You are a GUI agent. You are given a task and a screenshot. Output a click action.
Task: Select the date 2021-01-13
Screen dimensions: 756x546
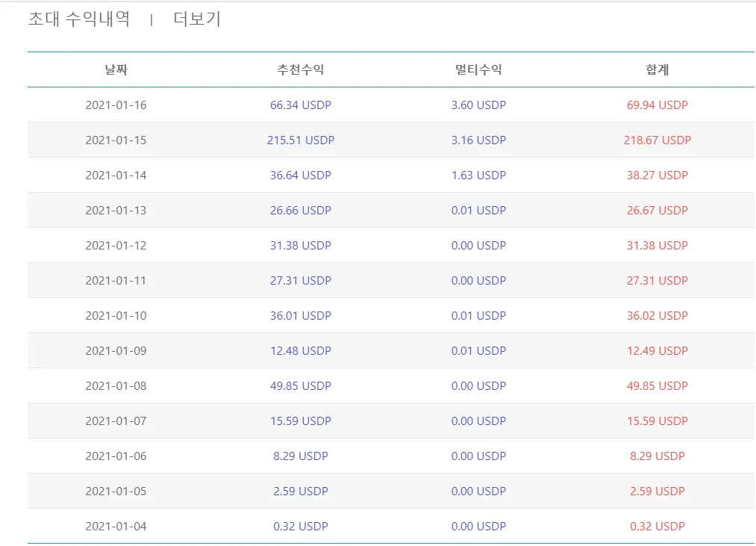point(116,211)
